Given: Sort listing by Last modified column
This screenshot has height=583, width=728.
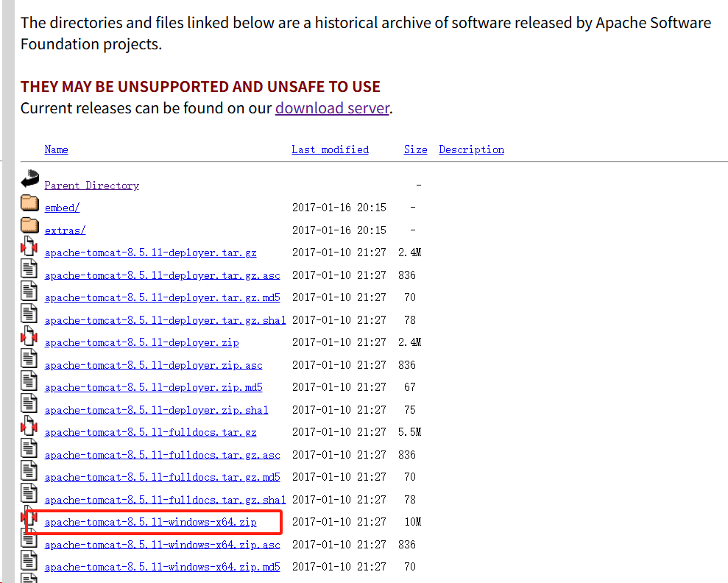Looking at the screenshot, I should coord(330,149).
